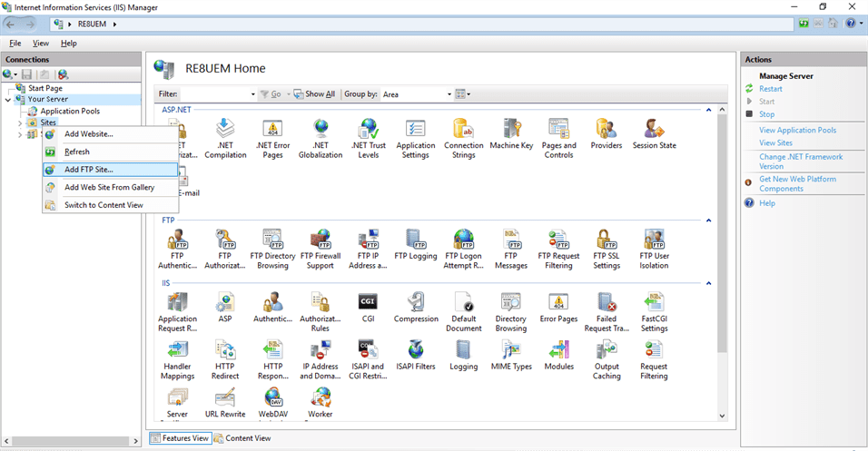The height and width of the screenshot is (451, 868).
Task: Open Machine Key feature
Action: tap(511, 134)
